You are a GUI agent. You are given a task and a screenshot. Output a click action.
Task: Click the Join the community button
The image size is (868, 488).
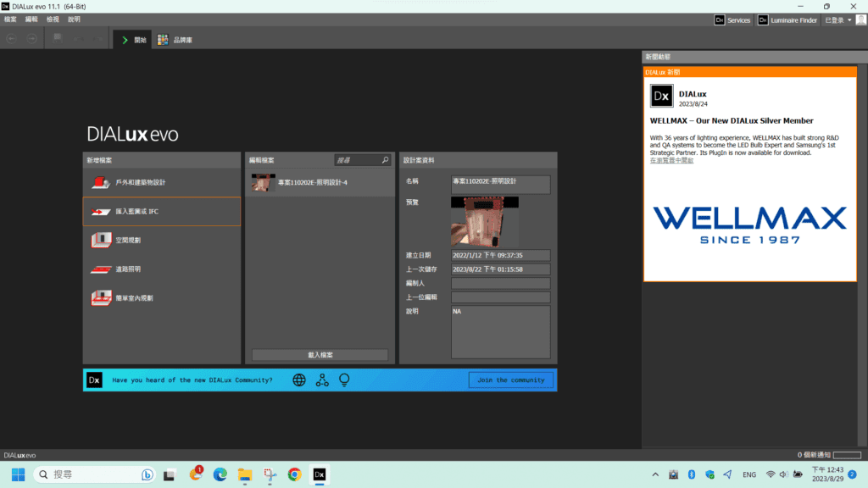point(511,380)
